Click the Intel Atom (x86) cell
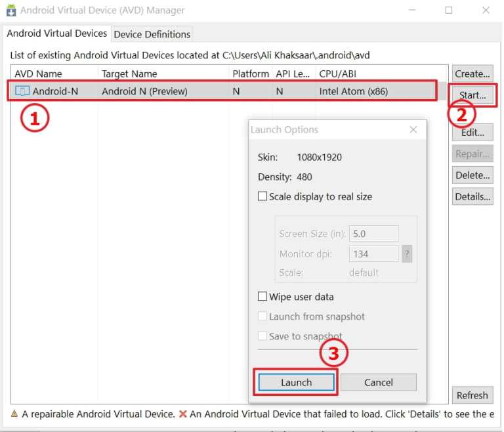 click(x=354, y=91)
